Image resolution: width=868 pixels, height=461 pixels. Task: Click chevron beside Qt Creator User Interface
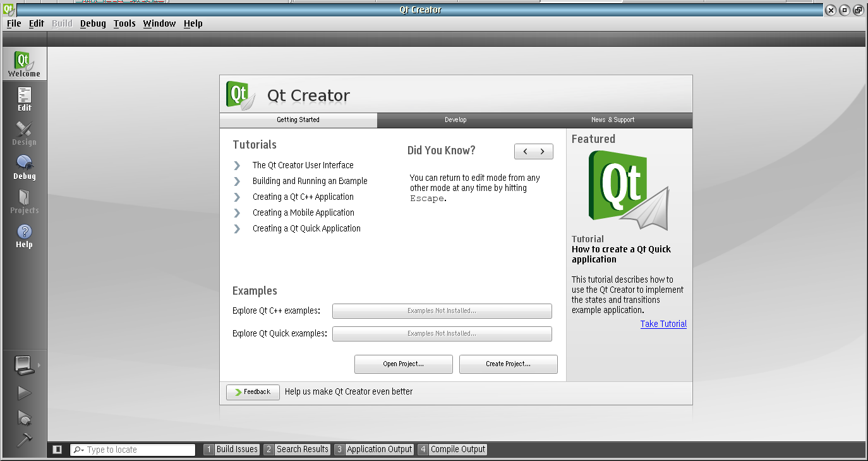[x=237, y=165]
